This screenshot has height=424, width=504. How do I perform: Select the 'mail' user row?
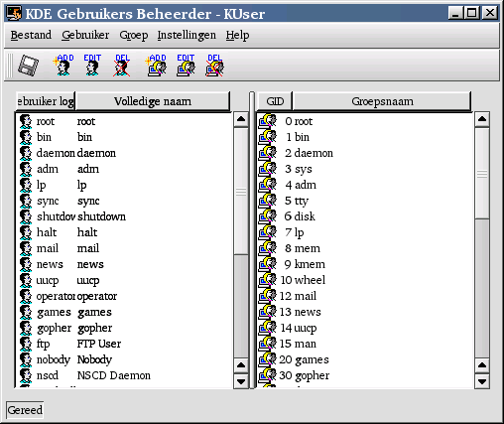pos(123,248)
